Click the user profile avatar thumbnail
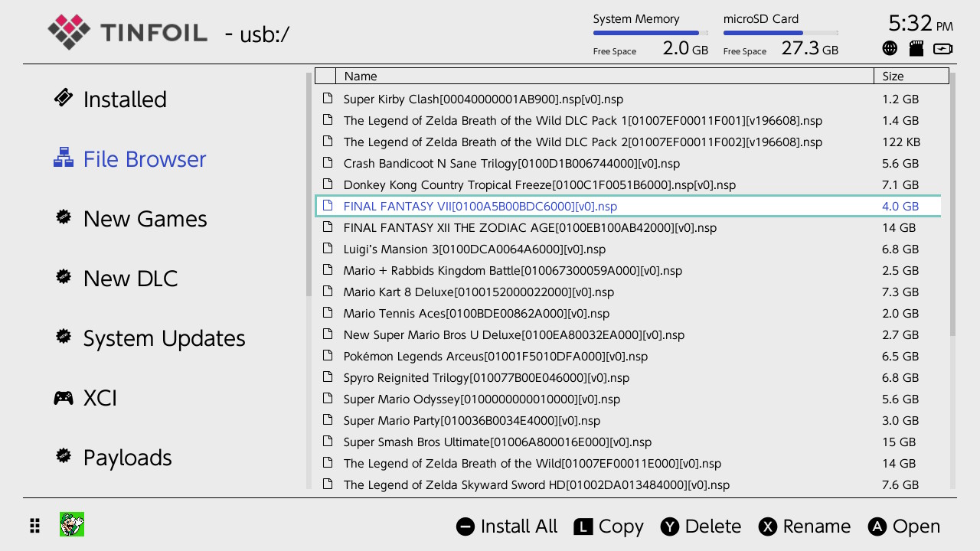The height and width of the screenshot is (551, 980). [72, 525]
